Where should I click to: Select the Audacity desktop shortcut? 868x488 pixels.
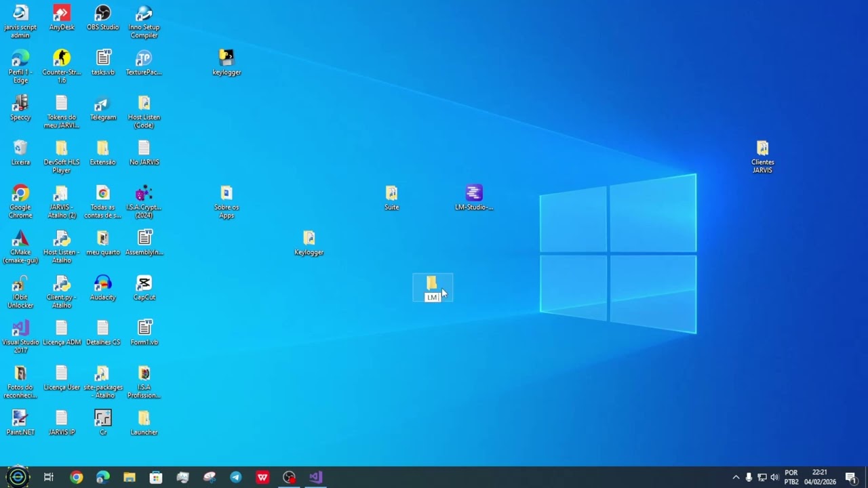tap(103, 287)
